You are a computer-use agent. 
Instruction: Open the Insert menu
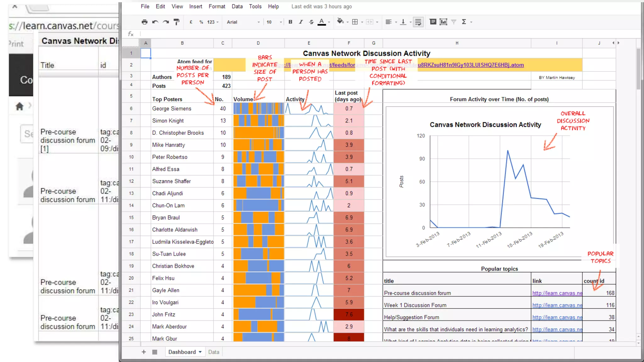(196, 6)
